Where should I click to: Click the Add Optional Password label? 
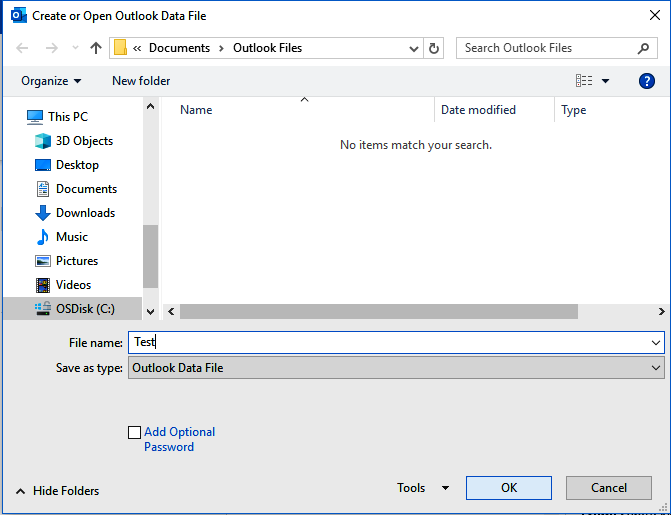pyautogui.click(x=179, y=439)
